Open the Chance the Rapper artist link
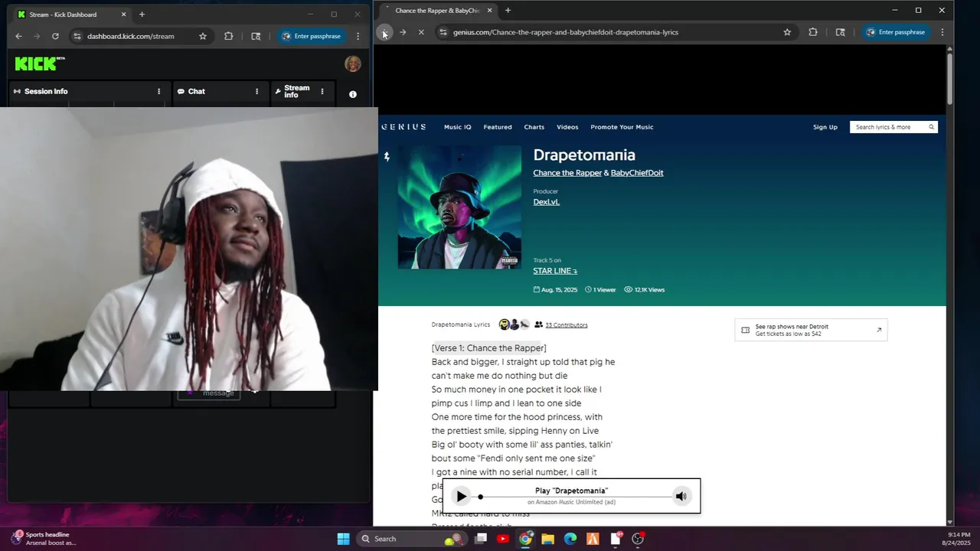980x551 pixels. pos(567,173)
